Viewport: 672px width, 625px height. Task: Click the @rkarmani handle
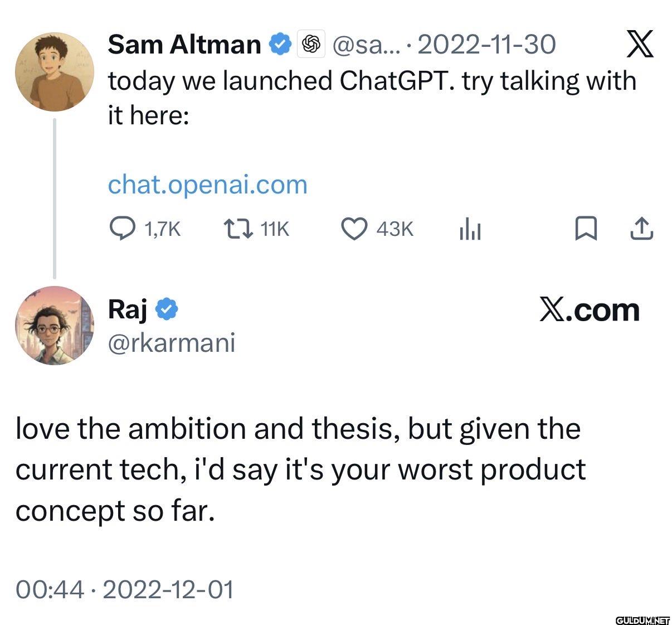[172, 343]
